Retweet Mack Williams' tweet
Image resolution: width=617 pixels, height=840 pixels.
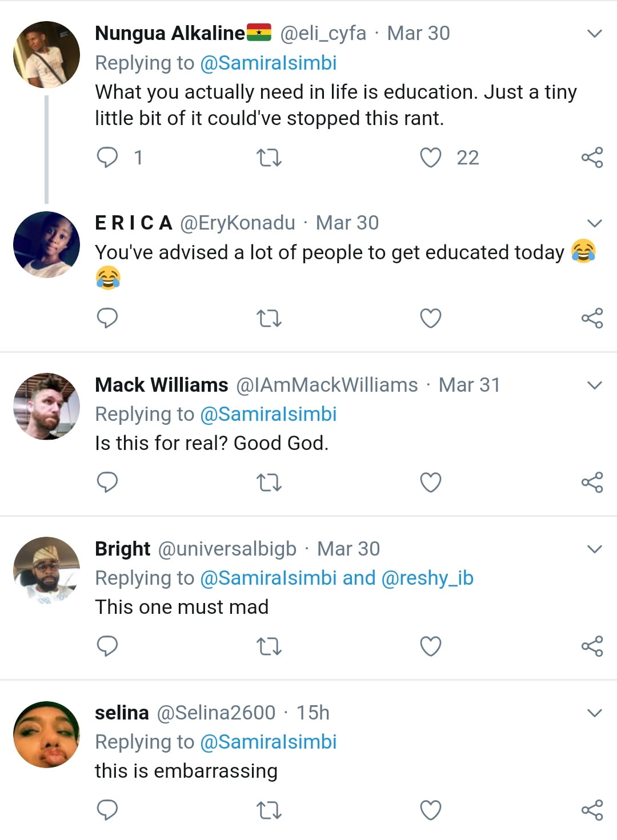[269, 483]
